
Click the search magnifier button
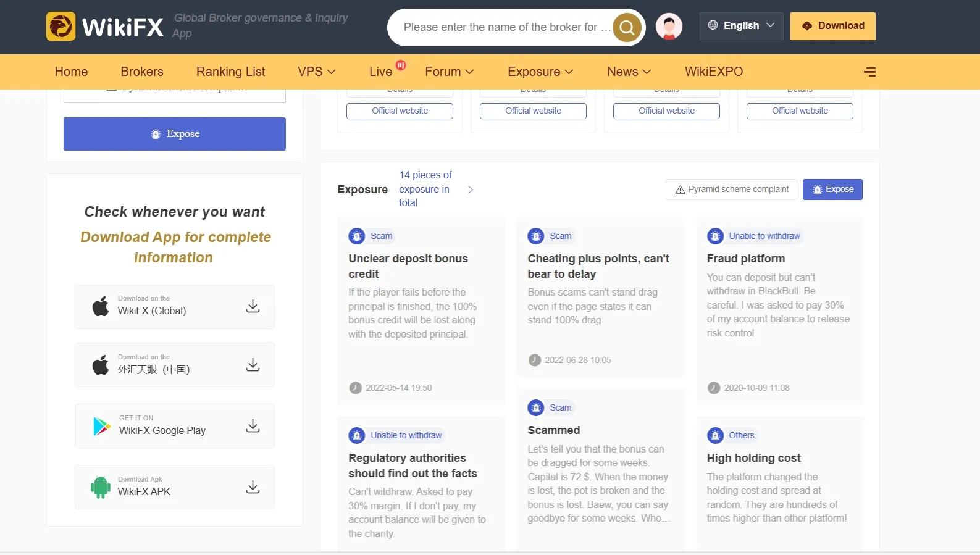click(x=627, y=27)
